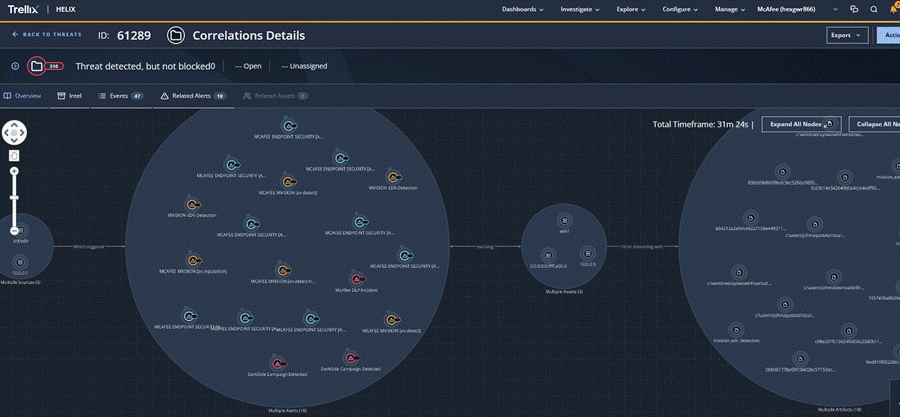Open the Configure dropdown menu
The image size is (900, 417).
tap(680, 9)
